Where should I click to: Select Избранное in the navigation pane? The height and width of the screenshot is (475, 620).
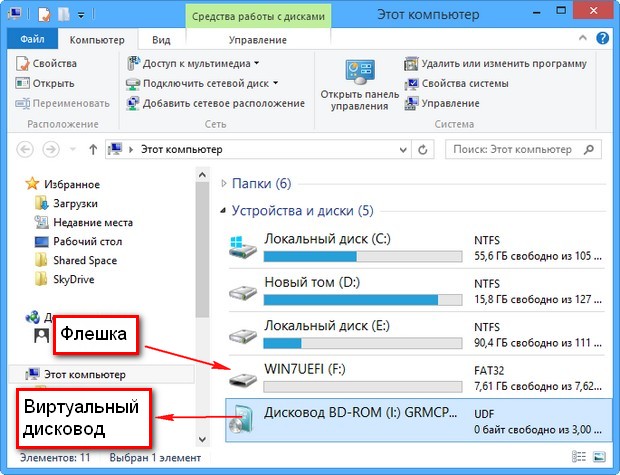click(x=63, y=184)
